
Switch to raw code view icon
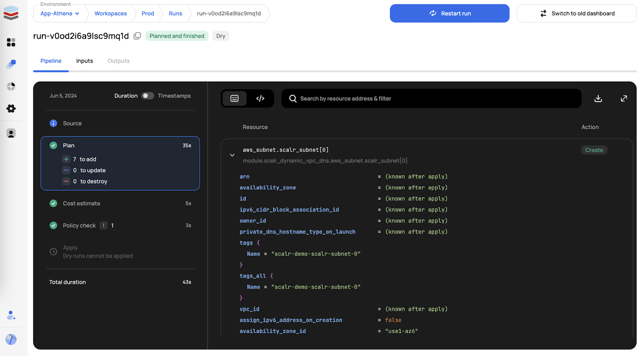260,99
